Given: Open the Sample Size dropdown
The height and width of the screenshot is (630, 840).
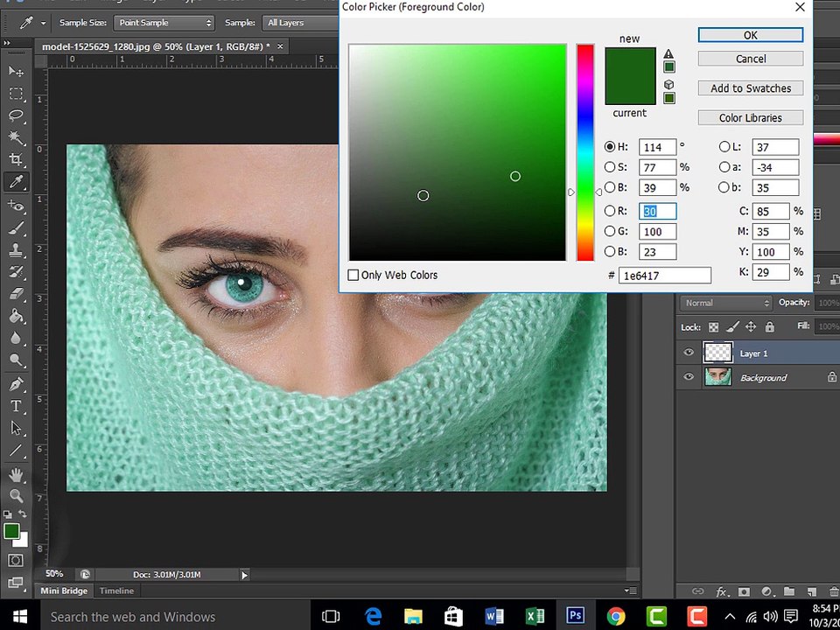Looking at the screenshot, I should click(164, 23).
